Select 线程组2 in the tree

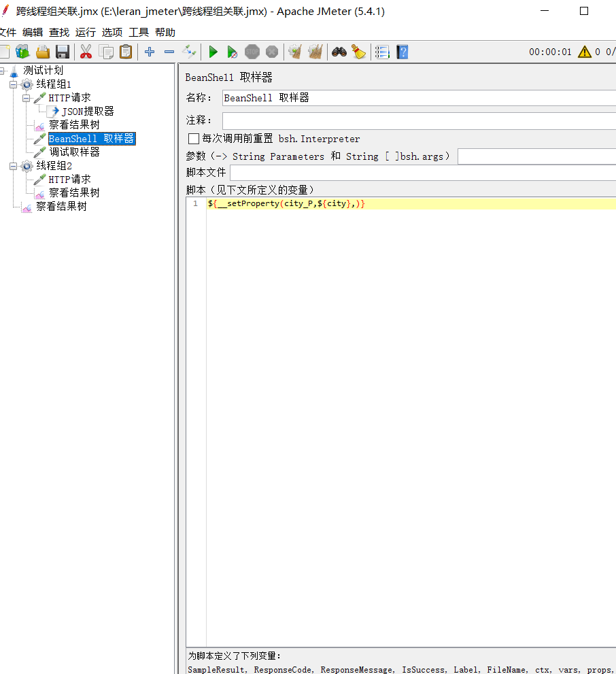click(x=54, y=166)
